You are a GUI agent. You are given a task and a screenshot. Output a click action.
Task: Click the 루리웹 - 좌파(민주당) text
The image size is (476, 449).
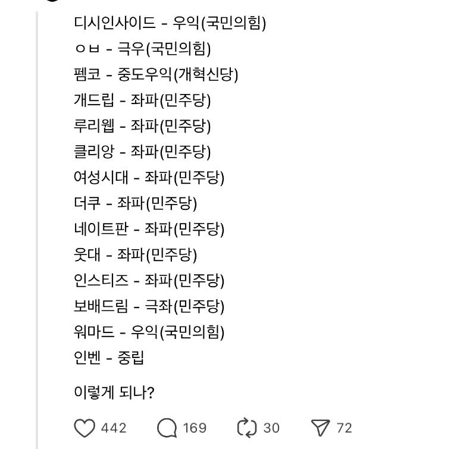(142, 126)
